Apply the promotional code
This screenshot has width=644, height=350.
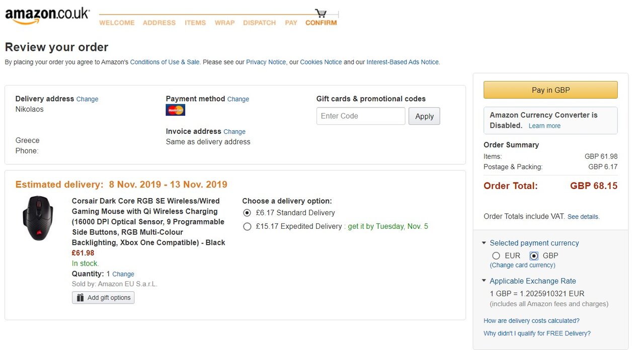click(x=424, y=116)
